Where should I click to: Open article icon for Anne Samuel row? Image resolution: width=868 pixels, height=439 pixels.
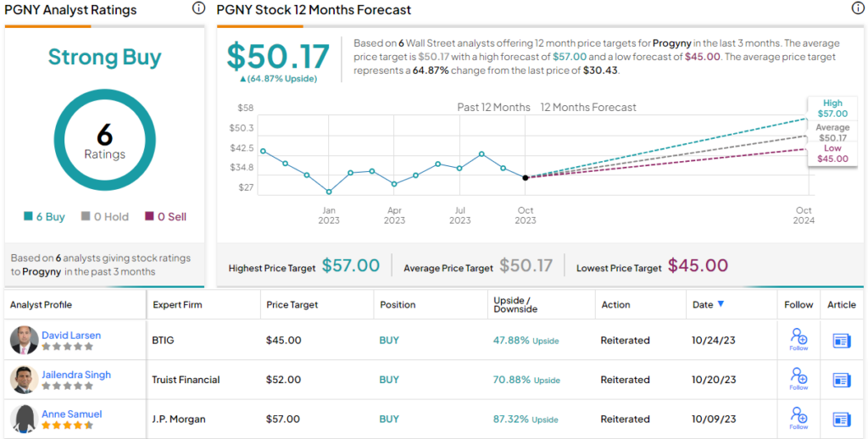(x=841, y=419)
